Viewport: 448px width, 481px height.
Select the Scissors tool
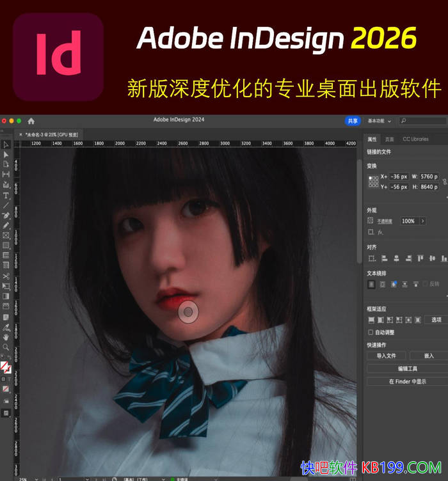tap(6, 276)
